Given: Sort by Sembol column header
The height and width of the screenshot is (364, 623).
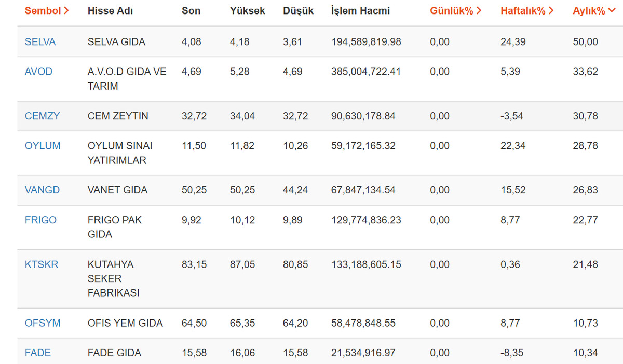Looking at the screenshot, I should point(47,11).
